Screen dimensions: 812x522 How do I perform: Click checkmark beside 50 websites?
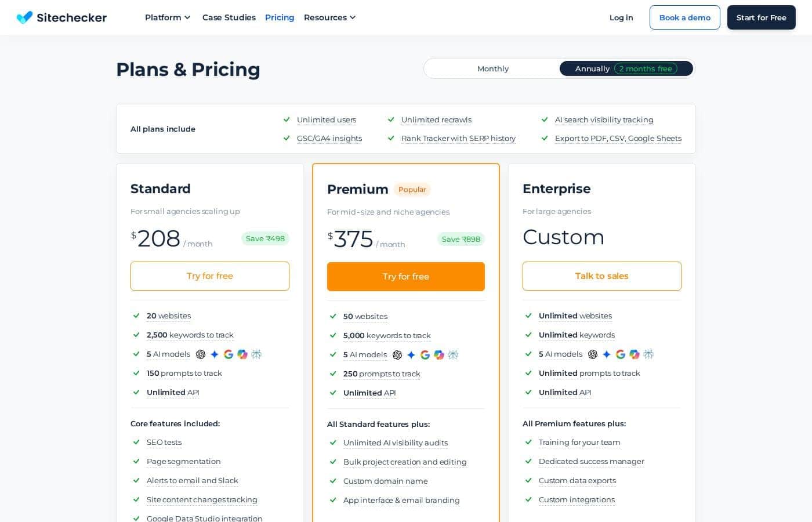point(333,316)
